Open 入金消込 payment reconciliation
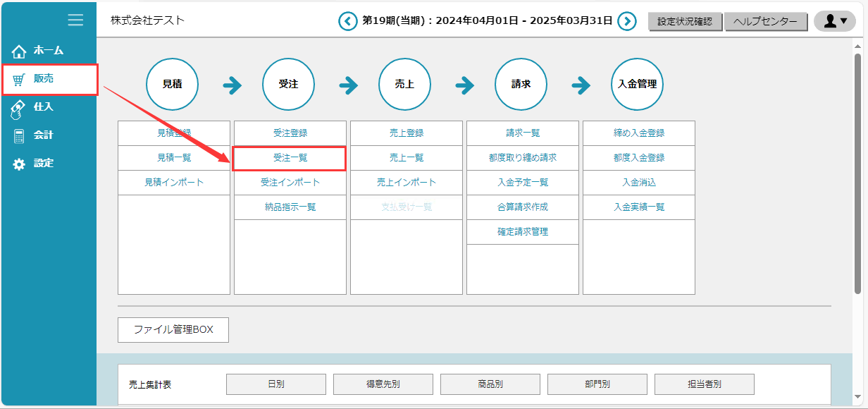This screenshot has width=868, height=409. [639, 183]
